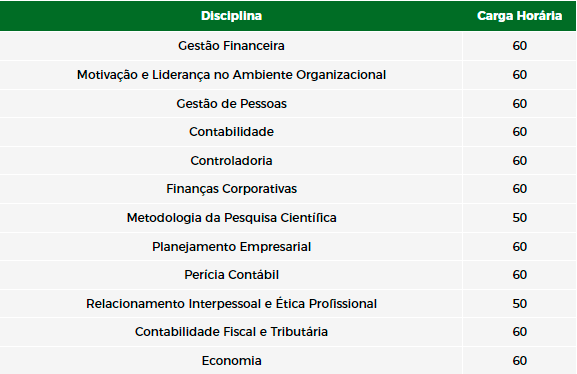The height and width of the screenshot is (374, 577).
Task: Click the Planejamento Empresarial entry
Action: click(231, 247)
